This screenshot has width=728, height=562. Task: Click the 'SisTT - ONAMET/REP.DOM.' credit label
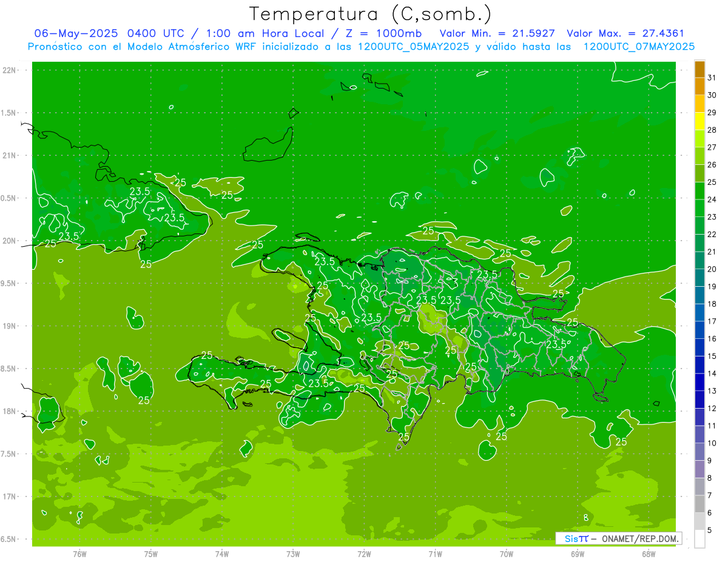point(618,538)
